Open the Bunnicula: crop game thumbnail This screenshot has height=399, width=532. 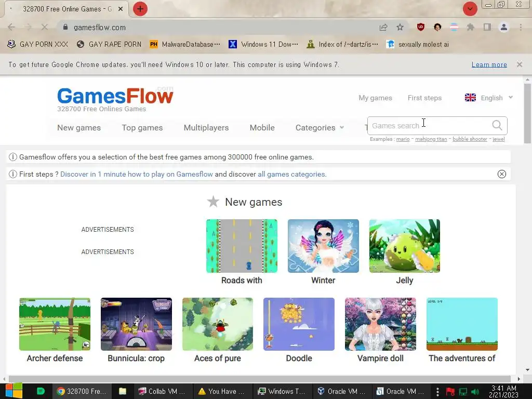pyautogui.click(x=136, y=324)
